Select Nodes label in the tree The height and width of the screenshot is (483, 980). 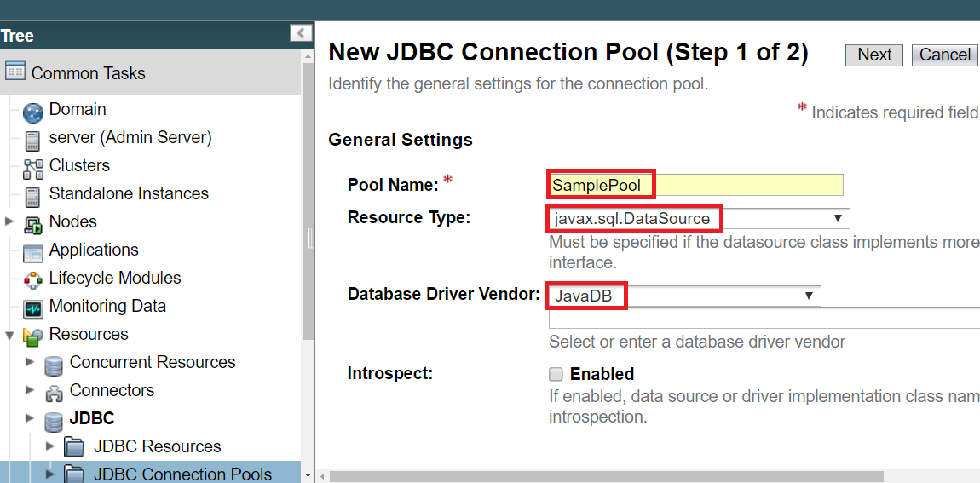tap(72, 221)
